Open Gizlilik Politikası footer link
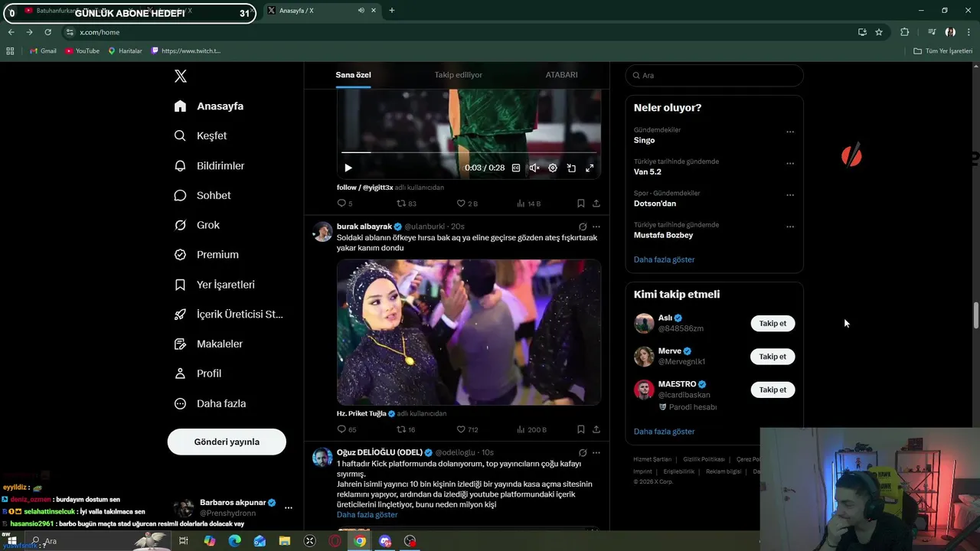Viewport: 980px width, 551px height. [704, 459]
